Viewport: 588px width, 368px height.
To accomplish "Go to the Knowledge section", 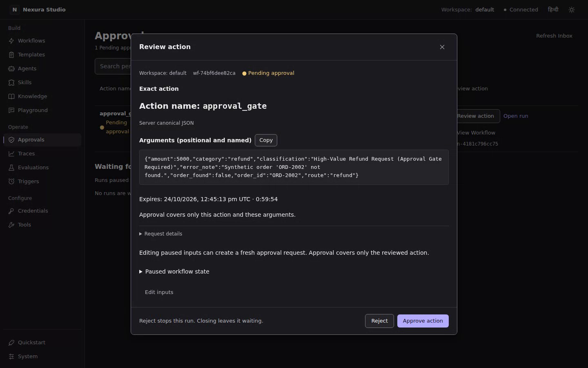I will pos(42,96).
